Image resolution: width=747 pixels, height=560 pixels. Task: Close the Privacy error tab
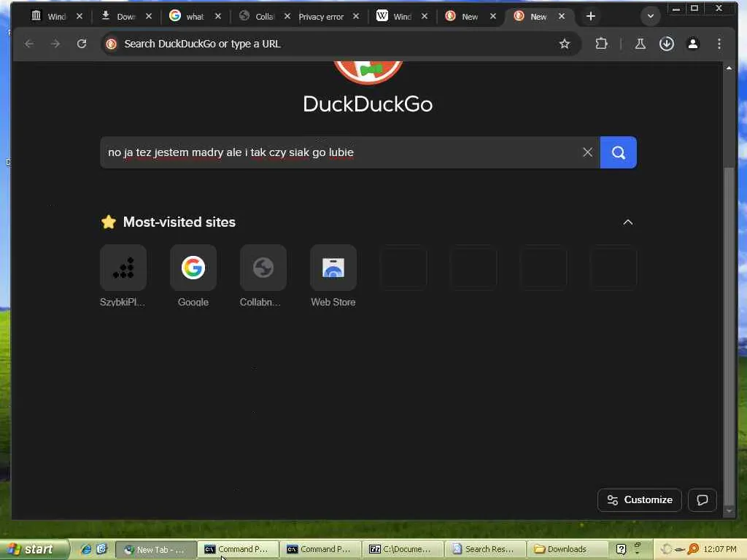click(356, 16)
